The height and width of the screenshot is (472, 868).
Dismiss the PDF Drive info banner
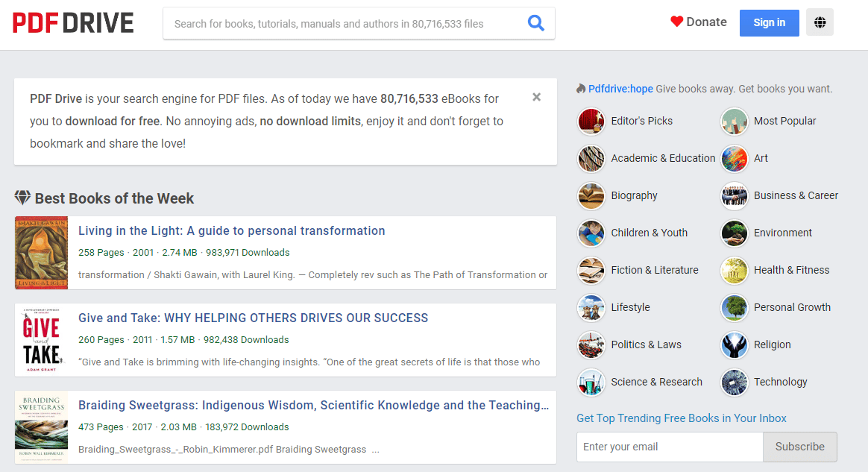point(536,97)
